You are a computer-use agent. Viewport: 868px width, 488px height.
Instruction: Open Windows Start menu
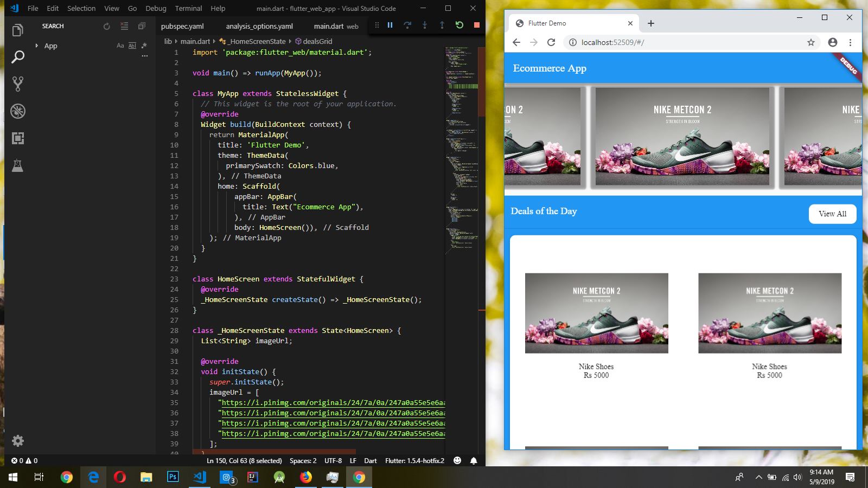coord(13,477)
